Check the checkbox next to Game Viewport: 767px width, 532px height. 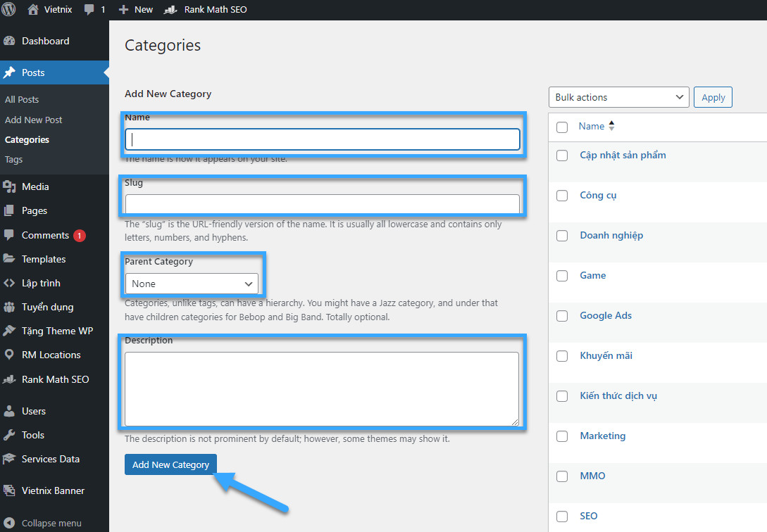tap(561, 276)
